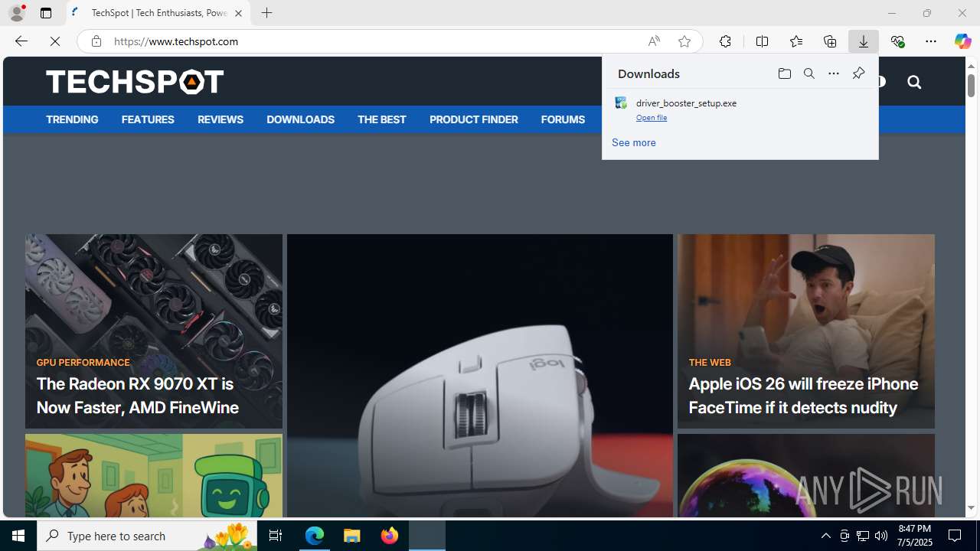Open volume control in system tray
This screenshot has height=551, width=980.
tap(881, 536)
